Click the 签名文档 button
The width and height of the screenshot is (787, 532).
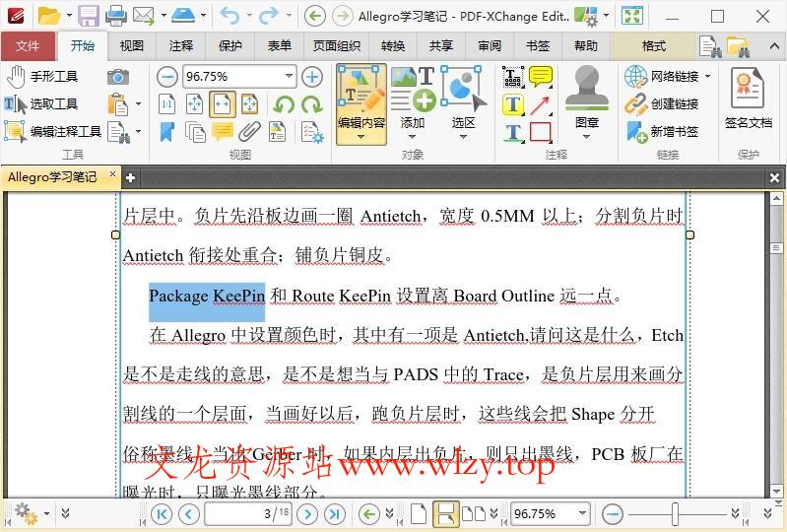(748, 100)
